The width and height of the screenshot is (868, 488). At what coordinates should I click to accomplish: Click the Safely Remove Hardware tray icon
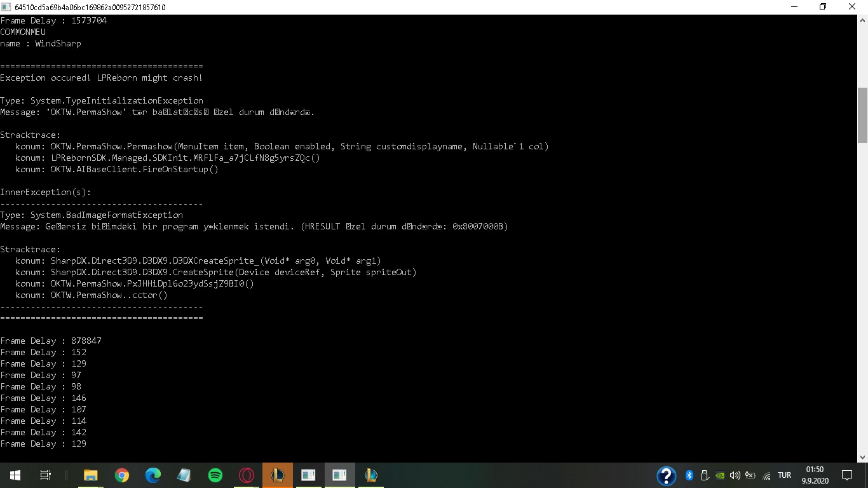click(x=705, y=475)
